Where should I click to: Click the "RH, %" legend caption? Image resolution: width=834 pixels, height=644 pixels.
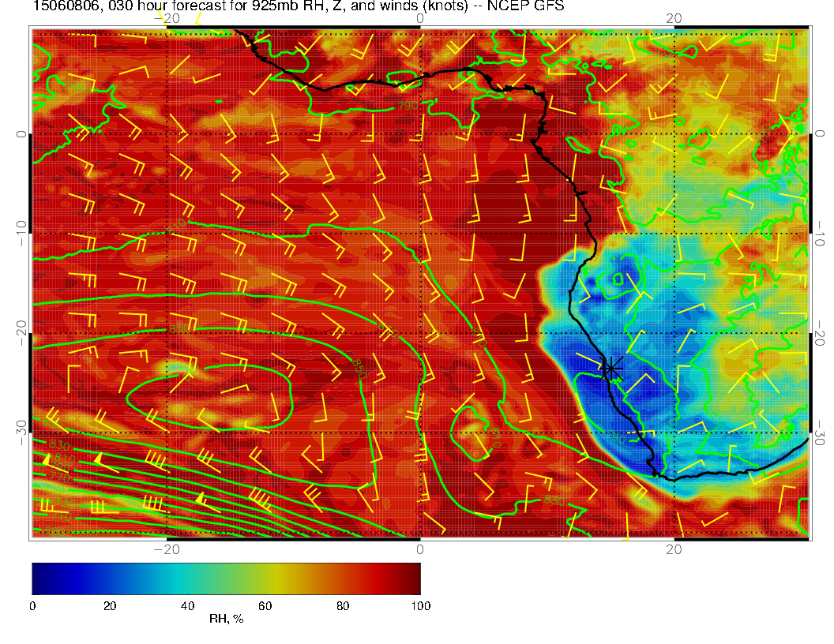[x=226, y=619]
